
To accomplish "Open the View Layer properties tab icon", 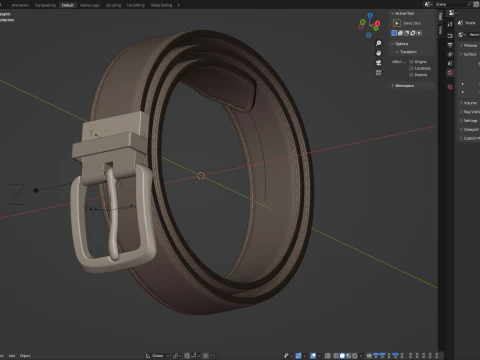I will 450,54.
